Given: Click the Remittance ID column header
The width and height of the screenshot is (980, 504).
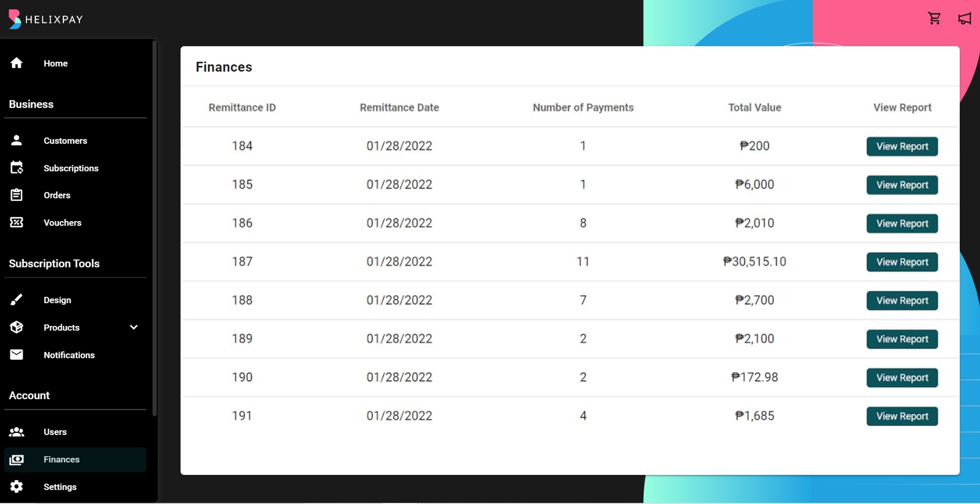Looking at the screenshot, I should (242, 107).
